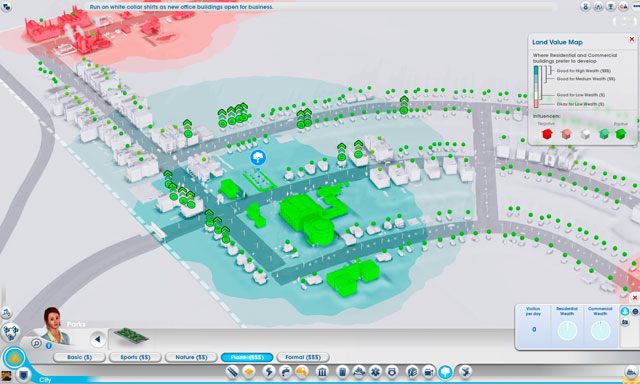This screenshot has width=640, height=384.
Task: Click the City label in bottom bar
Action: [45, 380]
